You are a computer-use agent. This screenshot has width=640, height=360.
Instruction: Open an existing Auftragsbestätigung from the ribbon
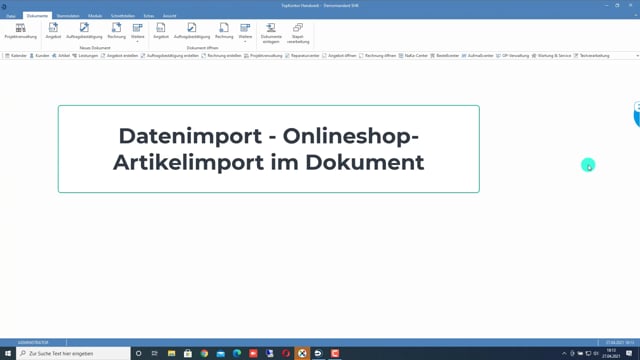(x=192, y=31)
